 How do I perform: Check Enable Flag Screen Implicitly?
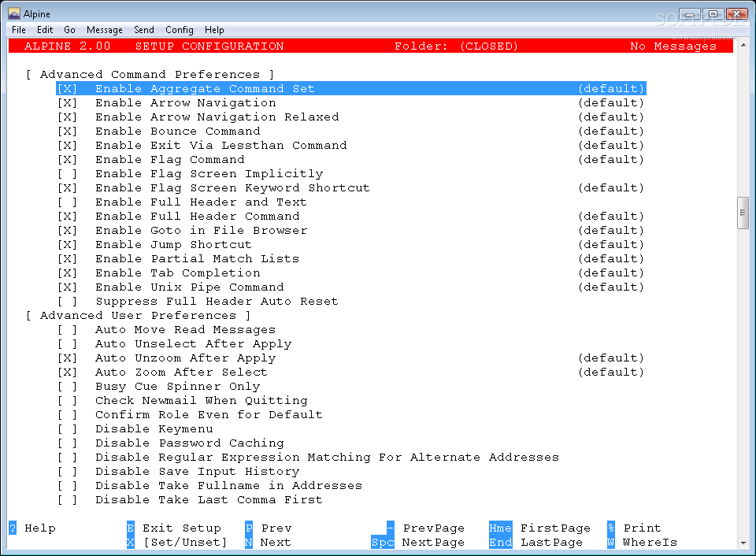coord(67,173)
